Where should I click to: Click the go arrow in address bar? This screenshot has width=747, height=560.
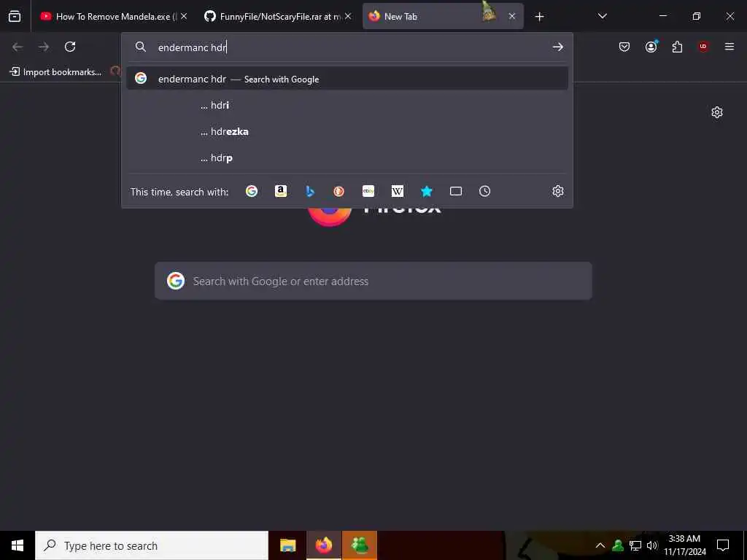(558, 47)
